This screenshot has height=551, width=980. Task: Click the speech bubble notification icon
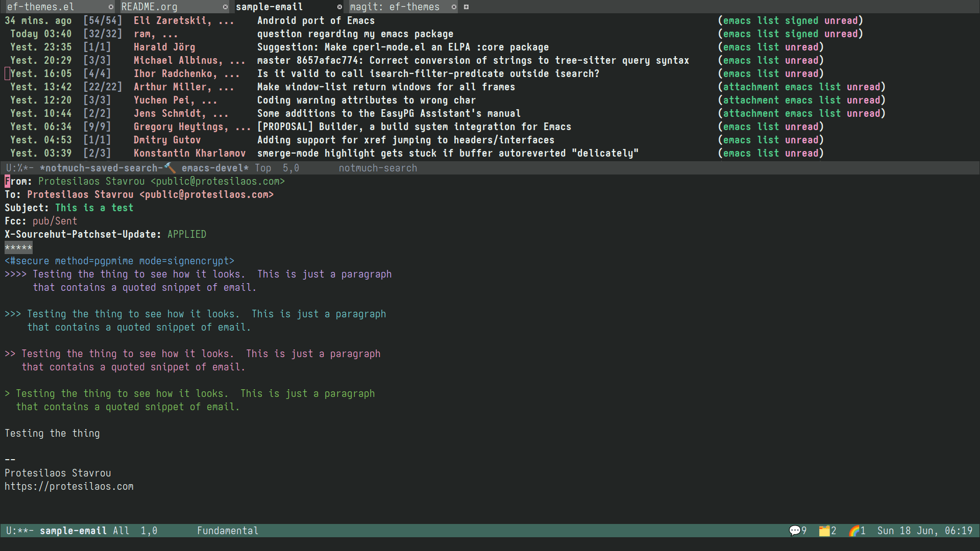[x=795, y=531]
